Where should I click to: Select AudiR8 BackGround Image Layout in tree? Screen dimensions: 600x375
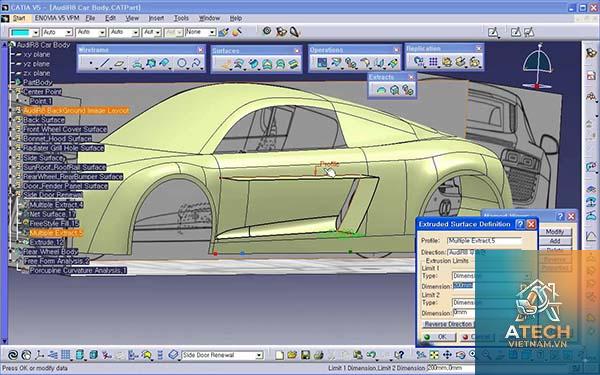76,111
